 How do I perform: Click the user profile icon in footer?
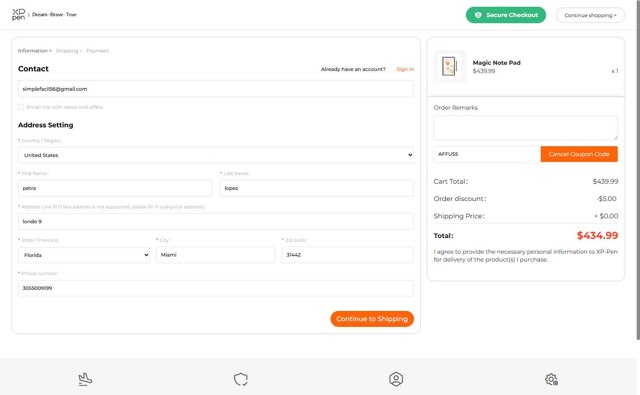point(396,379)
